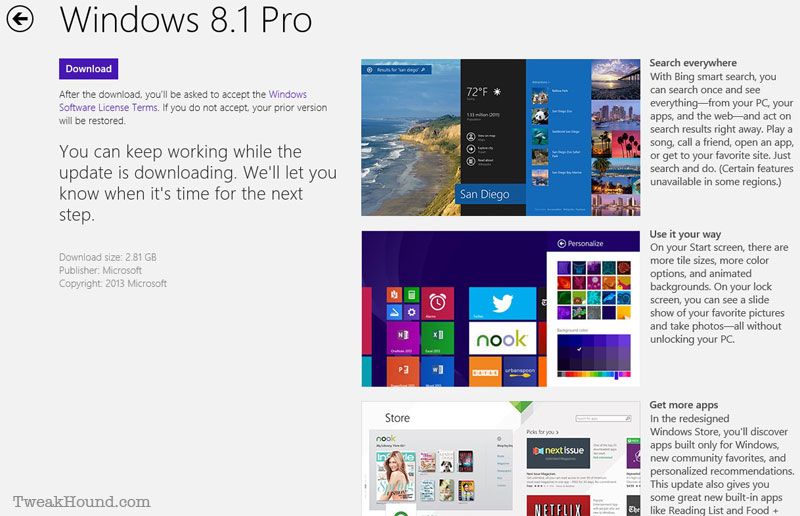Click the 'Search everywhere' heading

pyautogui.click(x=693, y=63)
